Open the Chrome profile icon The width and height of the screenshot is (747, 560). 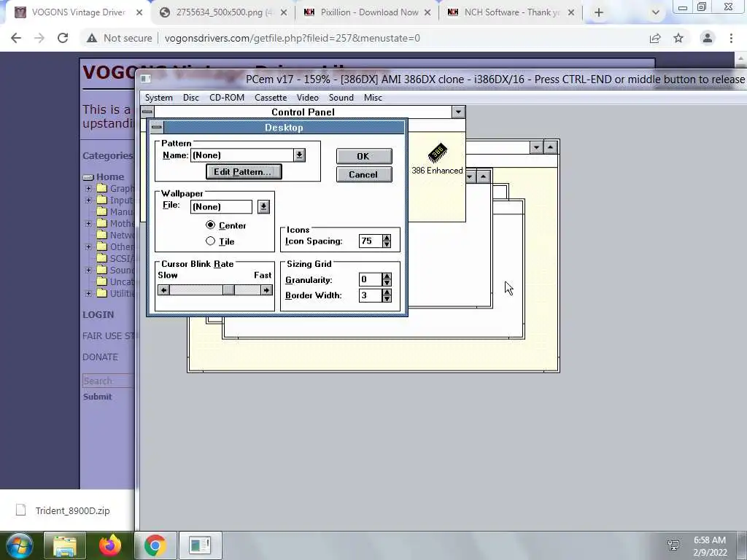tap(708, 38)
